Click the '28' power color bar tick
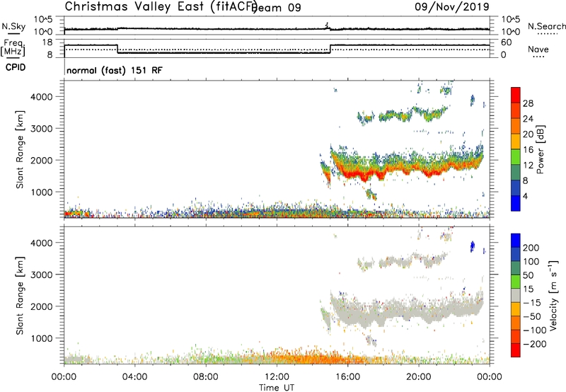The height and width of the screenshot is (392, 566). point(528,103)
